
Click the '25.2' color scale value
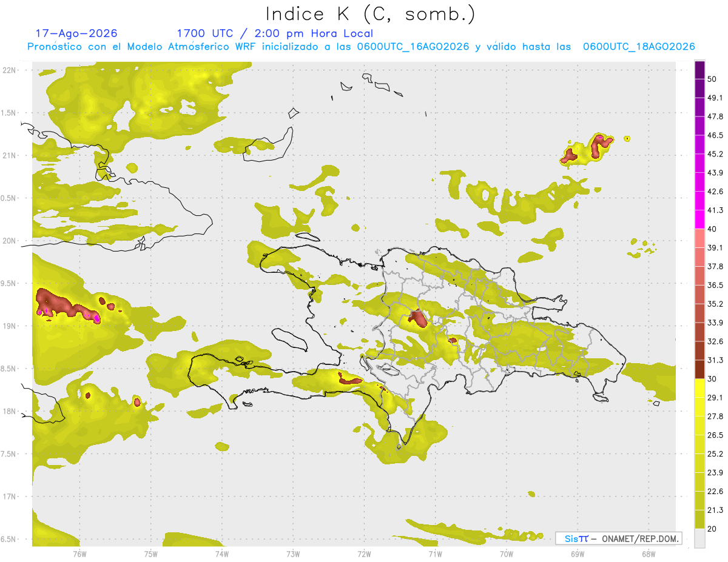tap(715, 454)
